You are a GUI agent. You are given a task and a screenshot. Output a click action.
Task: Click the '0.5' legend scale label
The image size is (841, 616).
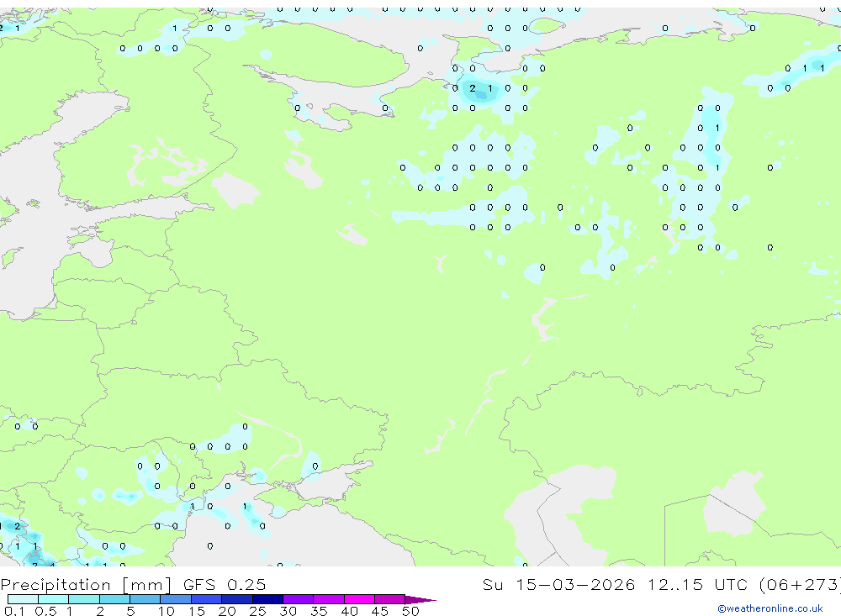[x=45, y=611]
